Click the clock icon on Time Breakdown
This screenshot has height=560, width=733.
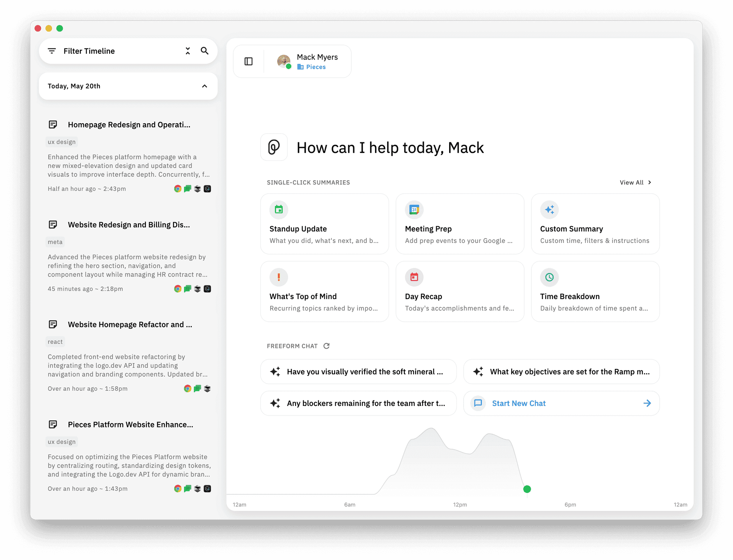coord(549,277)
